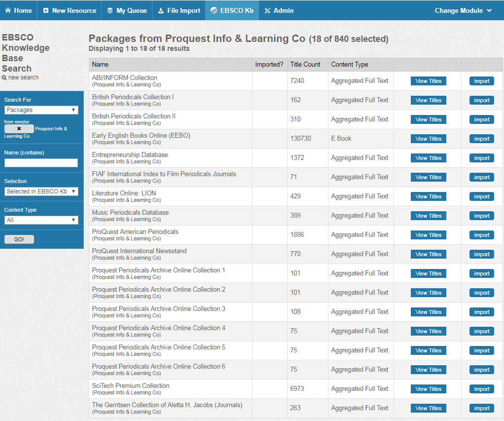The image size is (504, 421).
Task: Click the new search link
Action: (x=23, y=77)
